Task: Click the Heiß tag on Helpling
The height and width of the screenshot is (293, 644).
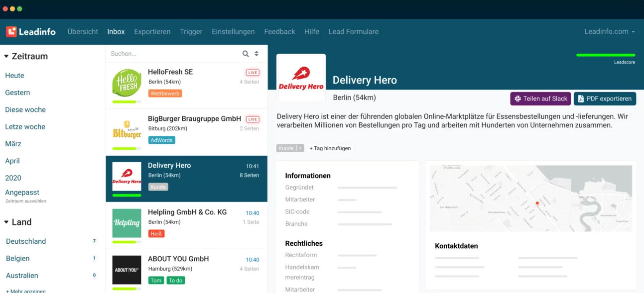Action: (x=156, y=234)
